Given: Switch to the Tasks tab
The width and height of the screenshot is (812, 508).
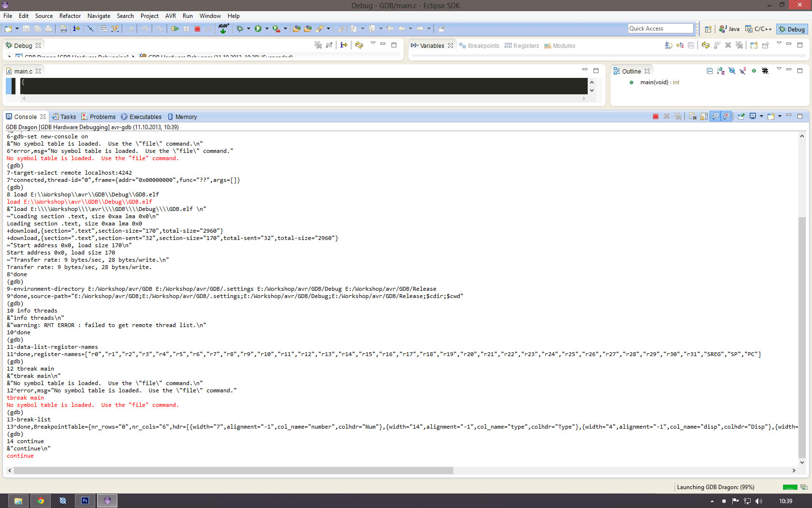Looking at the screenshot, I should [x=64, y=117].
